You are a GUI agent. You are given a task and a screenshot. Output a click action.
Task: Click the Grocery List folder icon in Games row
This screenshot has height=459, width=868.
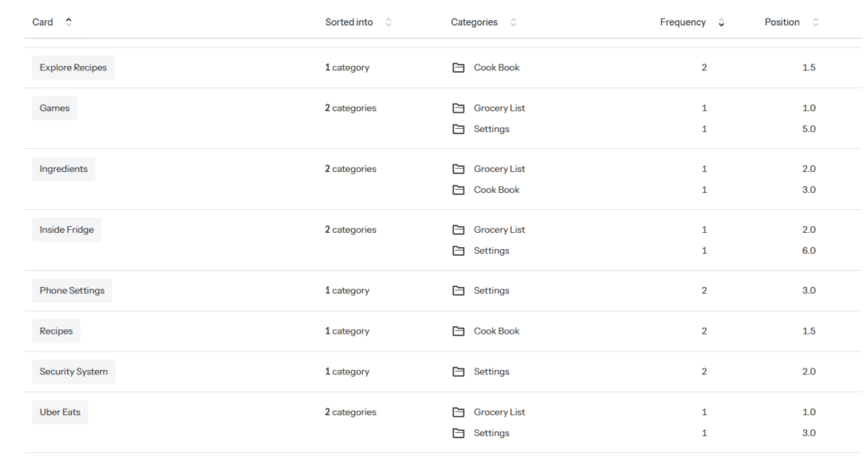[459, 108]
